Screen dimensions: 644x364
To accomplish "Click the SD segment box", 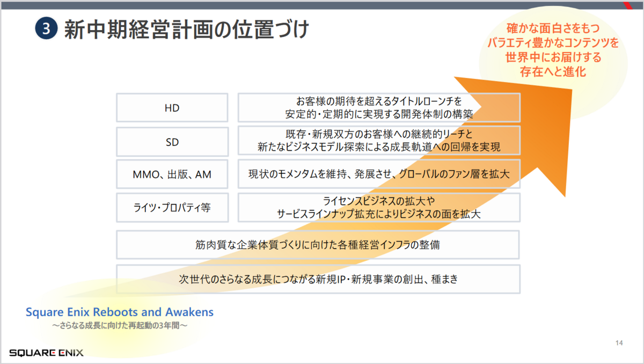I will pyautogui.click(x=172, y=142).
